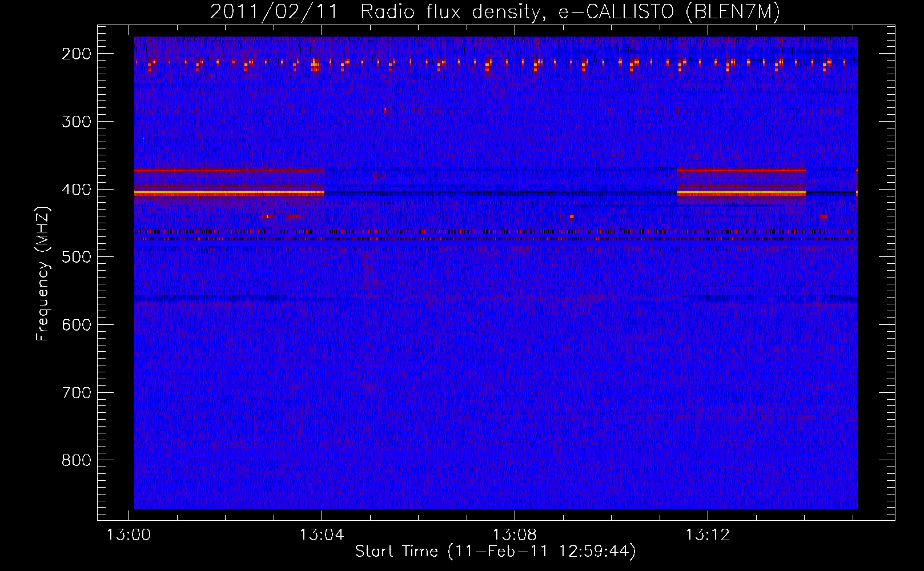Screen dimensions: 924x571
Task: Click the 600 frequency tick label
Action: pos(76,325)
